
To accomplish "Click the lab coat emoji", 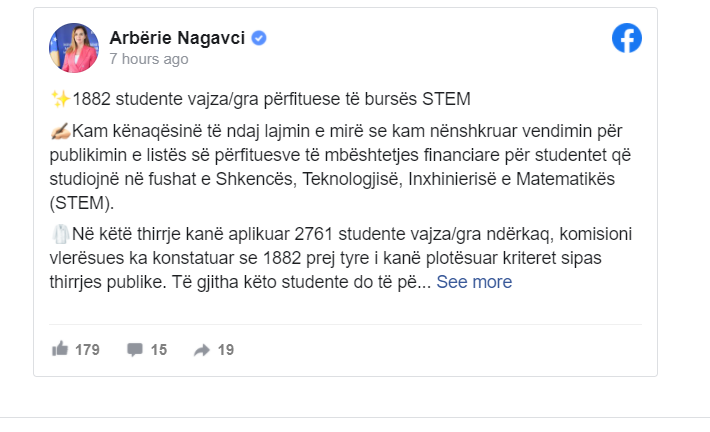I will coord(60,234).
